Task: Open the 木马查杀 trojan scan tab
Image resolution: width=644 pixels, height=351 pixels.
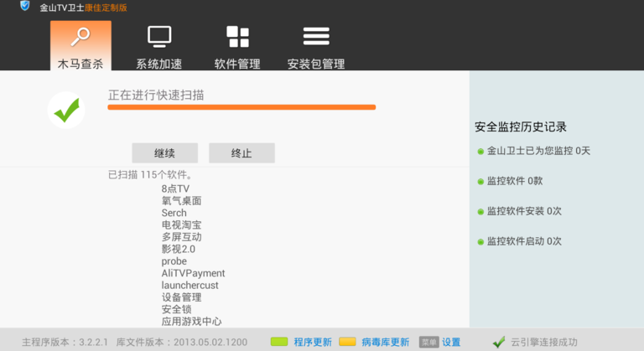Action: [x=80, y=45]
